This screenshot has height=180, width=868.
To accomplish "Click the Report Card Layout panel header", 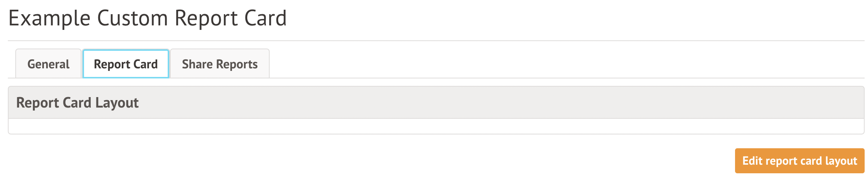I will [436, 103].
